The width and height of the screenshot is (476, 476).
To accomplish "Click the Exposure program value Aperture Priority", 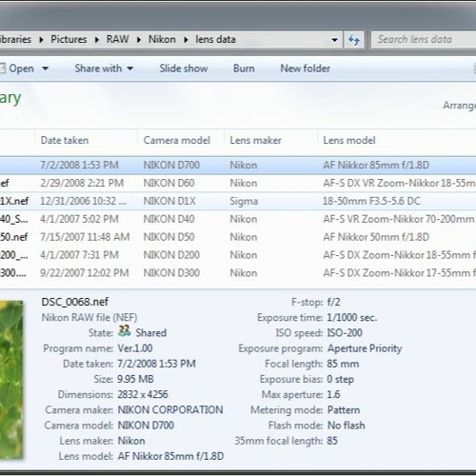I will (365, 348).
